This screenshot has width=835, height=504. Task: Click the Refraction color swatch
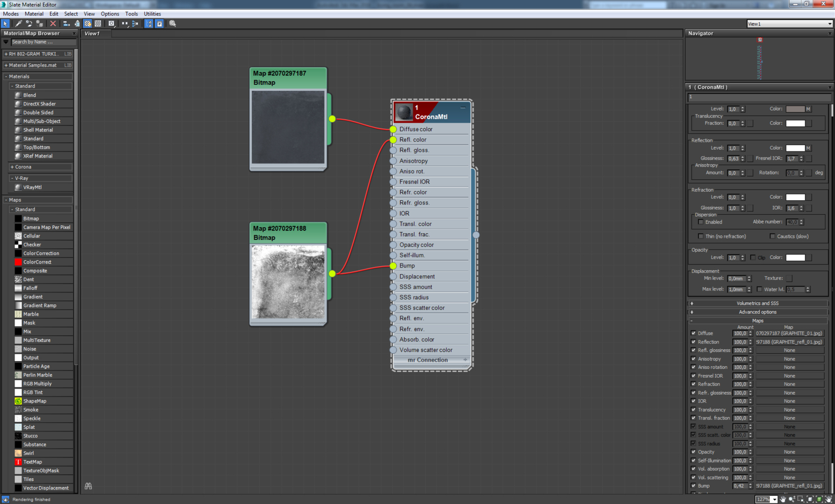coord(795,197)
